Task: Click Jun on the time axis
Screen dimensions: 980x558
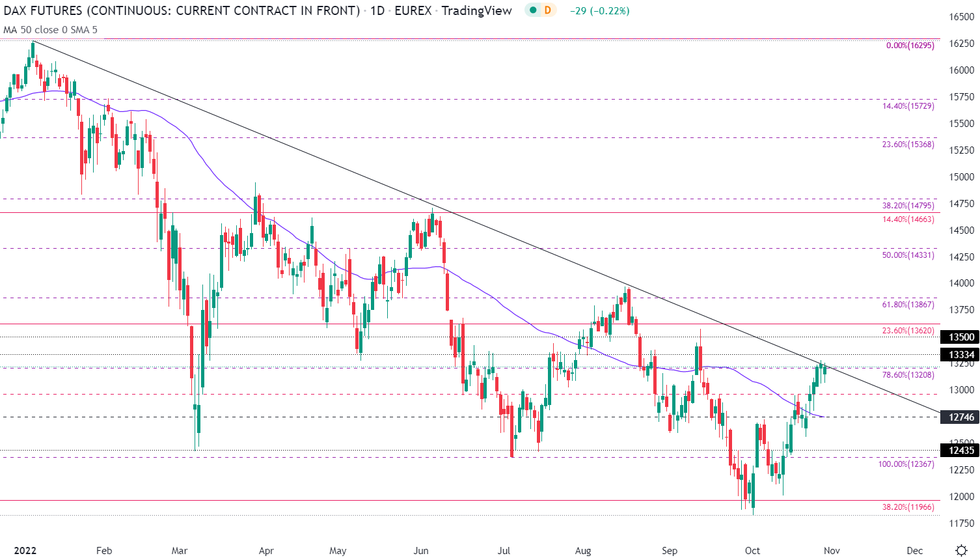Action: pos(421,551)
